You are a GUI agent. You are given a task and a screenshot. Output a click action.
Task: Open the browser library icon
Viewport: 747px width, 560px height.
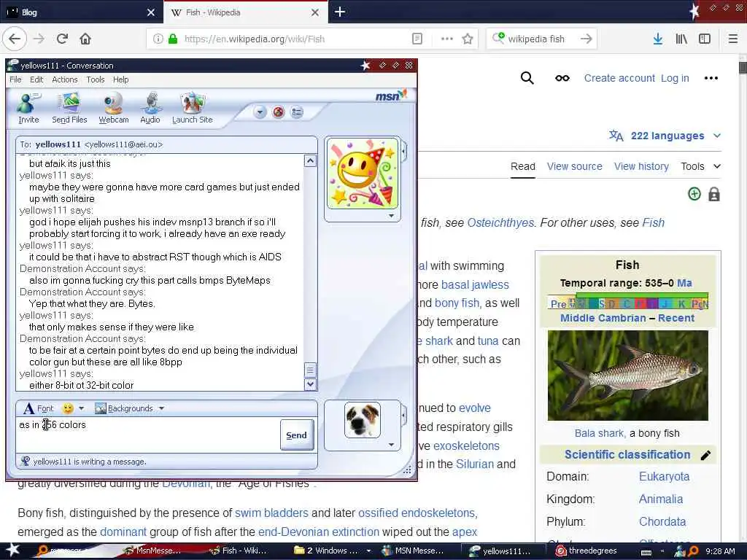pyautogui.click(x=681, y=39)
